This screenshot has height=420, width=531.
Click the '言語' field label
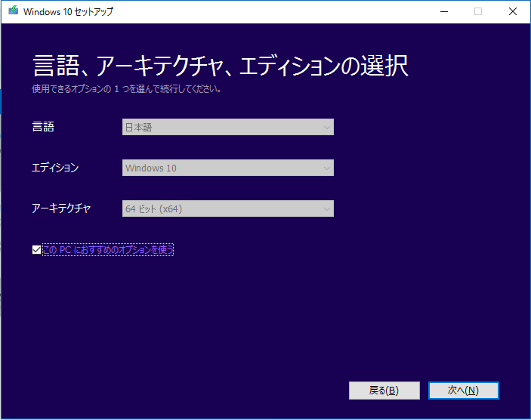(43, 127)
